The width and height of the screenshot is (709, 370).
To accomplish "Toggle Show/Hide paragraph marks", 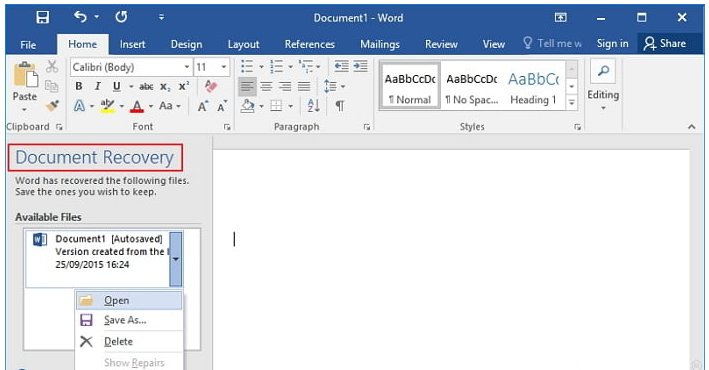I will click(340, 106).
